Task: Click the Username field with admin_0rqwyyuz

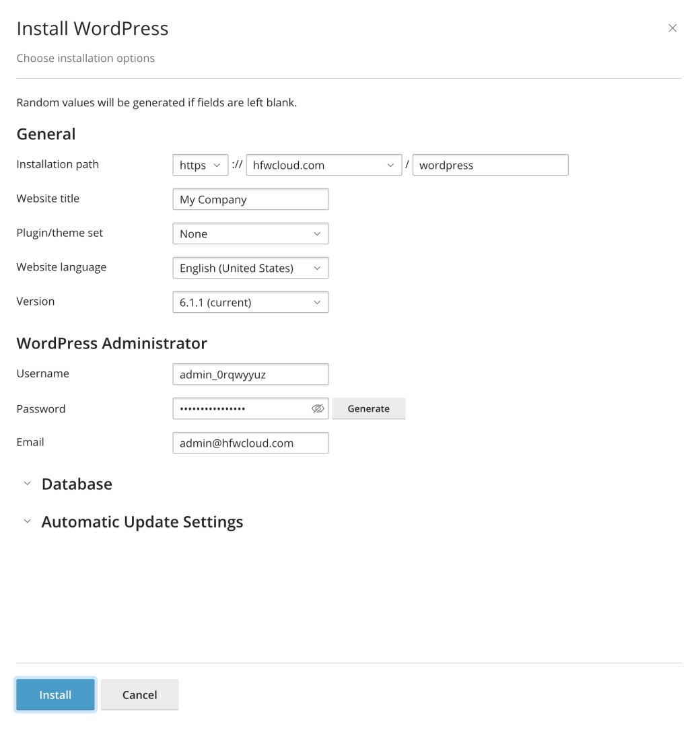Action: click(x=250, y=374)
